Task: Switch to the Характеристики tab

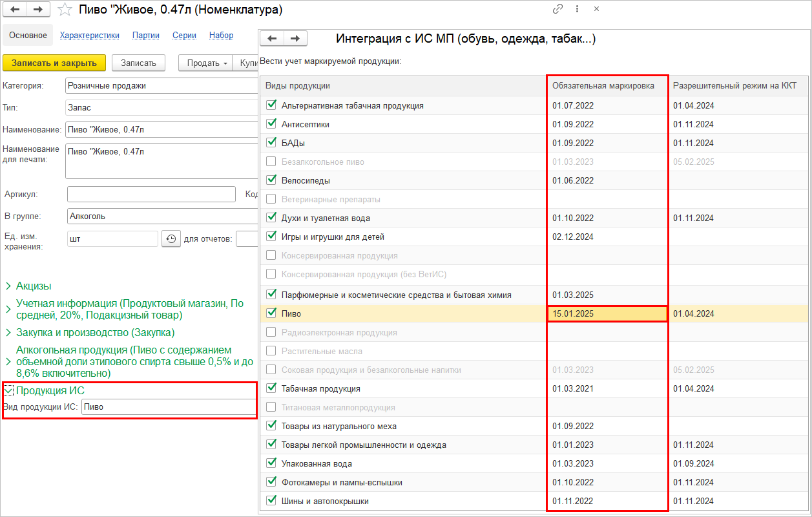Action: click(x=90, y=36)
